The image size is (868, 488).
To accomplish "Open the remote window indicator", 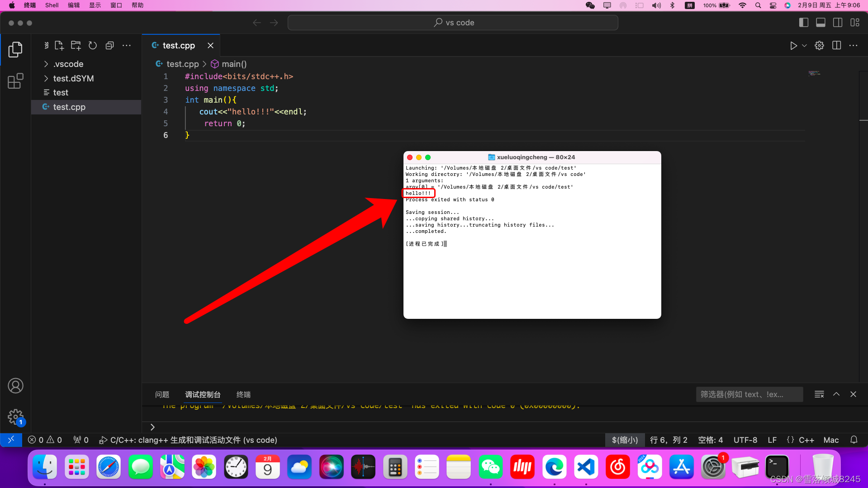I will click(11, 440).
